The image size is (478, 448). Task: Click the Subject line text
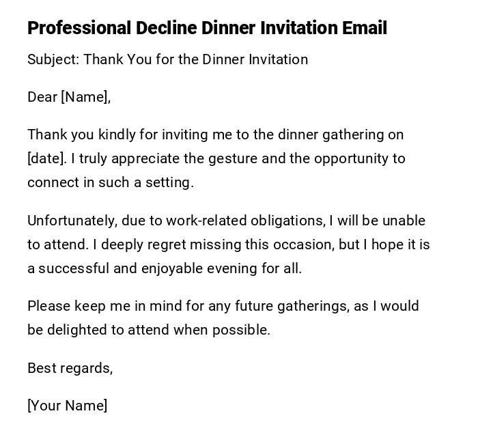point(167,59)
